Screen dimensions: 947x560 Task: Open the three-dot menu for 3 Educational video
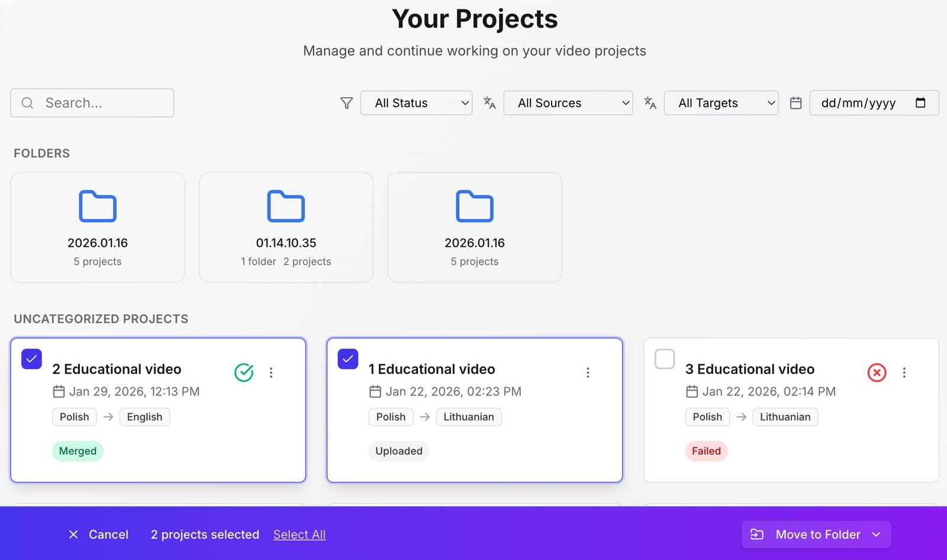coord(904,372)
